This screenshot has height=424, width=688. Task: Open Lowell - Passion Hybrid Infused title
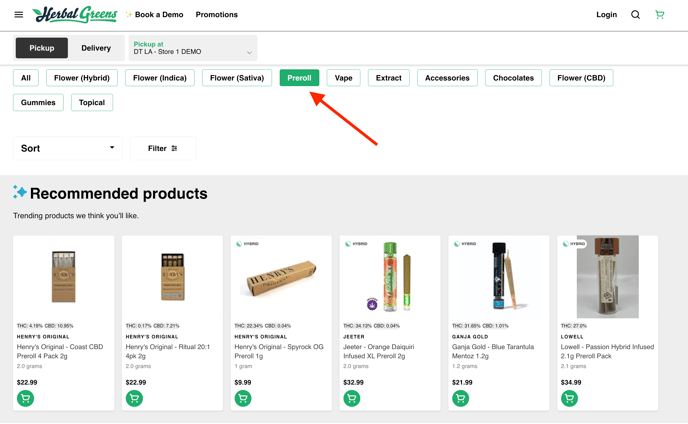pos(608,351)
